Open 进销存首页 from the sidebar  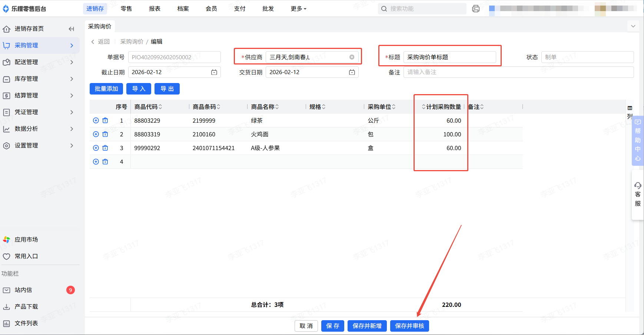29,29
